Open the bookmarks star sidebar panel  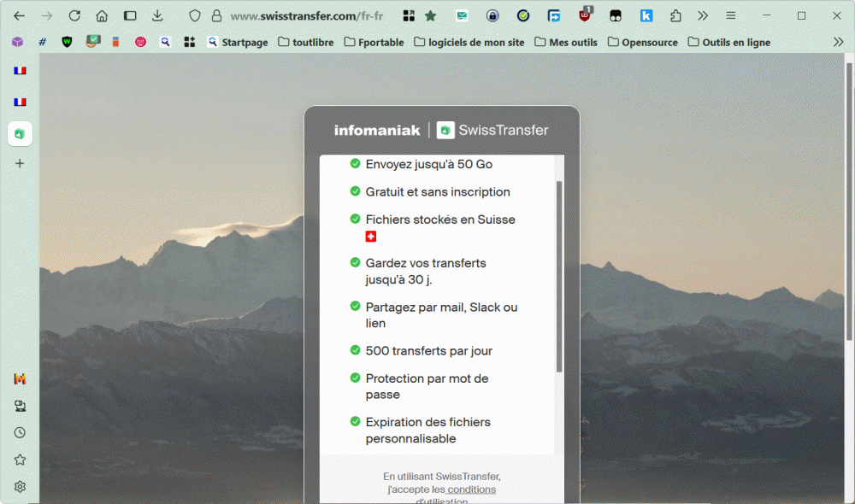20,460
